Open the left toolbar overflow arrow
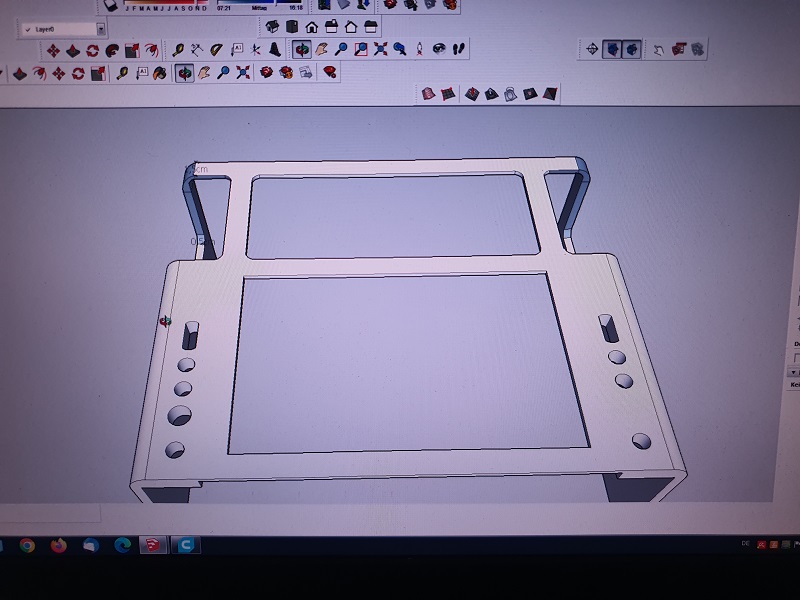The height and width of the screenshot is (600, 800). (2, 73)
